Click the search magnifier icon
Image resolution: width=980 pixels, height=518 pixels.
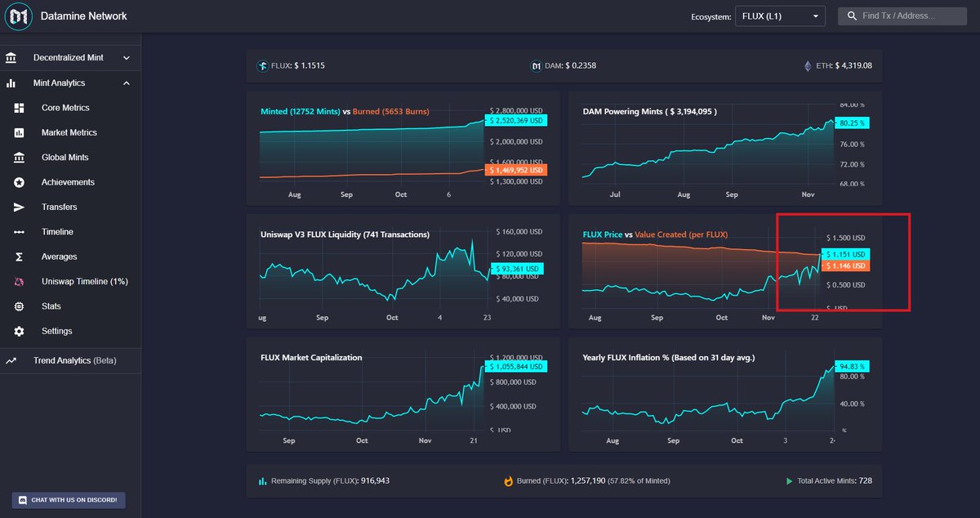coord(852,16)
